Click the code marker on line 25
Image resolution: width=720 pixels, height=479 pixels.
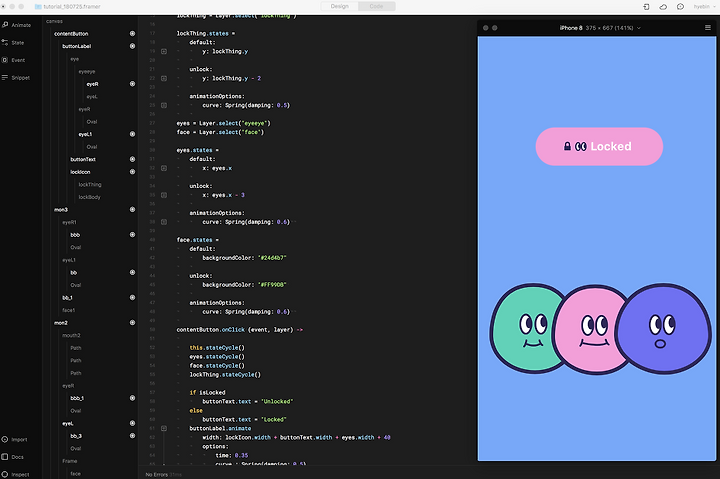(164, 105)
